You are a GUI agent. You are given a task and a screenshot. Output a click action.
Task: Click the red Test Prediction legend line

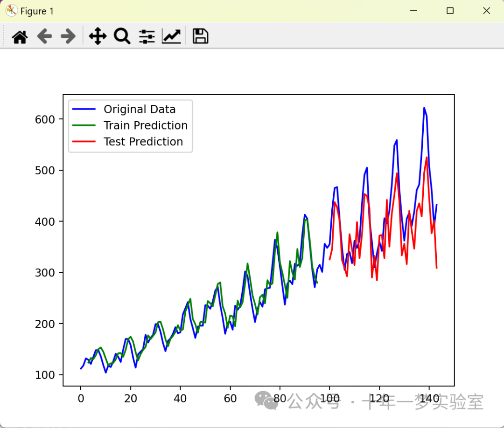pyautogui.click(x=84, y=142)
